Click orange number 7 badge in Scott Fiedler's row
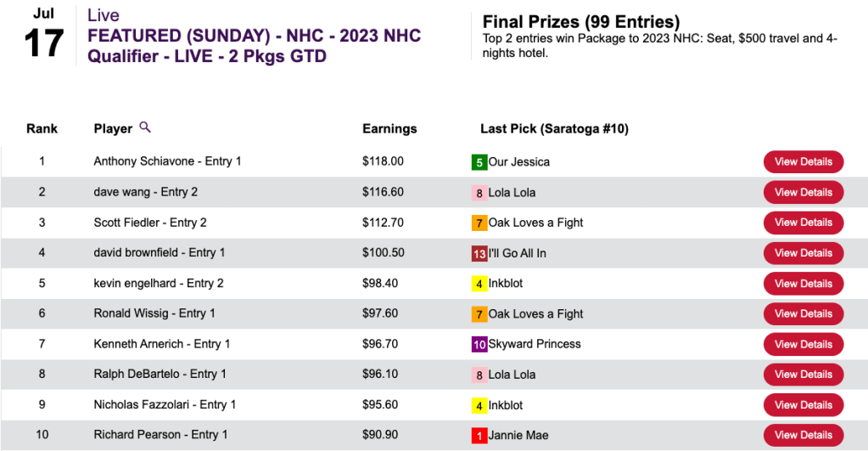 pyautogui.click(x=479, y=223)
